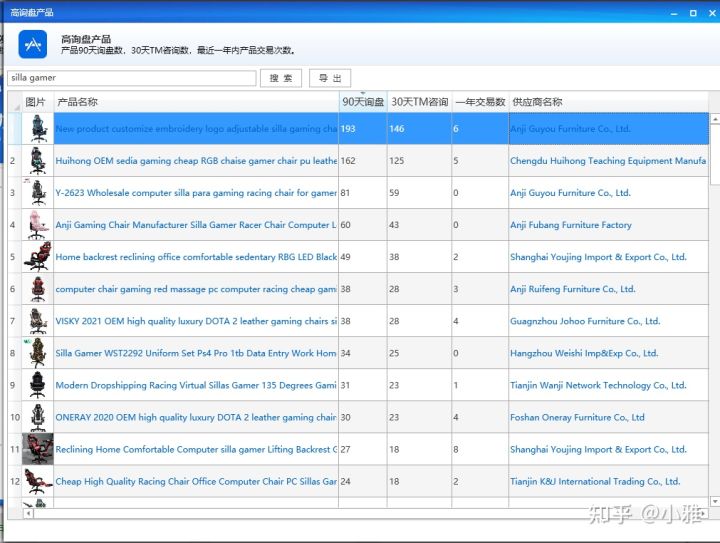Open 'VISKY 2021 OEM high quality' link
The width and height of the screenshot is (720, 543).
coord(196,321)
